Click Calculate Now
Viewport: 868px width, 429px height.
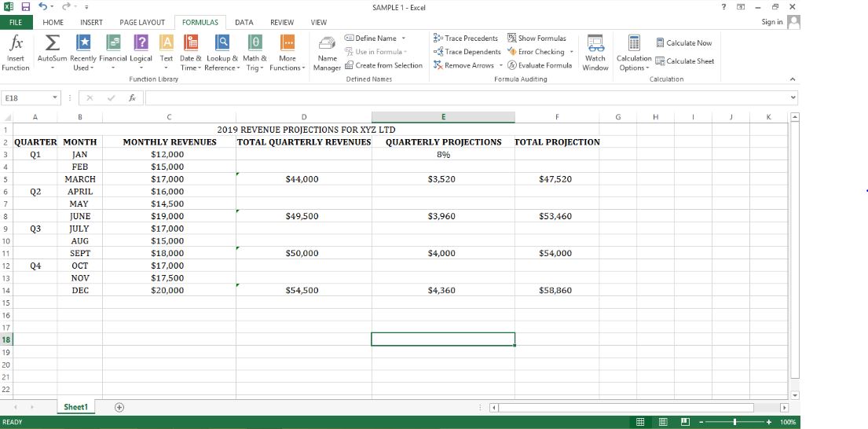pos(684,42)
